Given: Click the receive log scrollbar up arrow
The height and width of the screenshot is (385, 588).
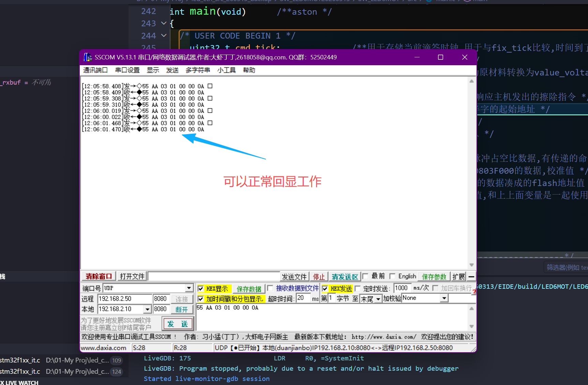Looking at the screenshot, I should pyautogui.click(x=471, y=81).
